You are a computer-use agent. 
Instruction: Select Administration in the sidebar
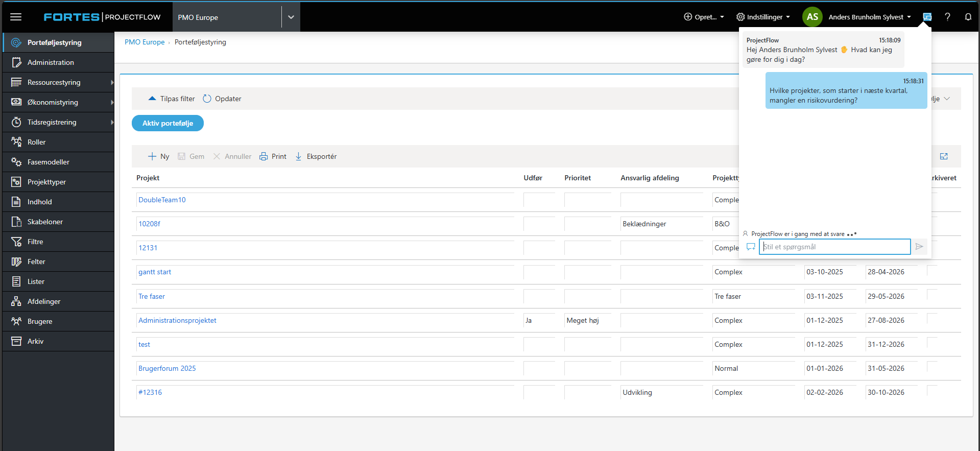(58, 62)
